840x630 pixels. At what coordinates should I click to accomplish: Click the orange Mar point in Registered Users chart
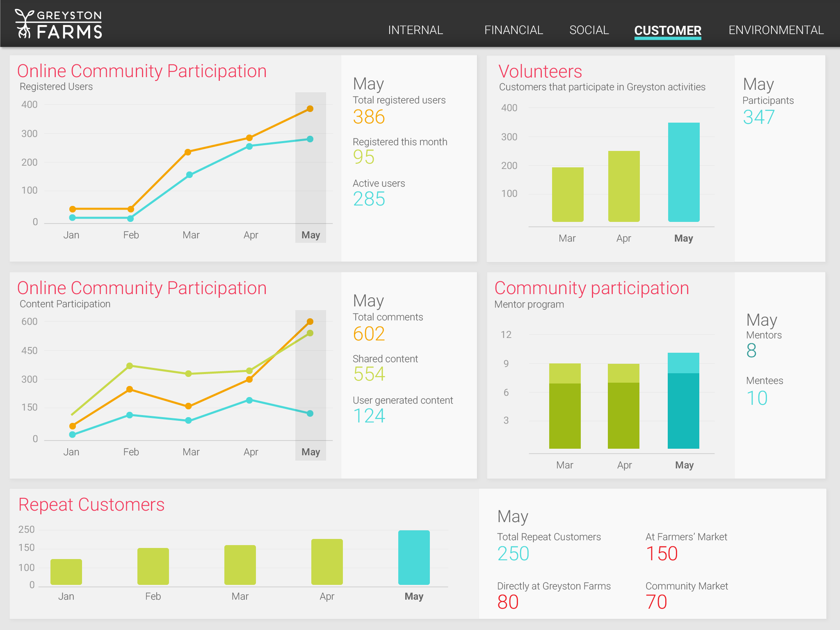(188, 152)
